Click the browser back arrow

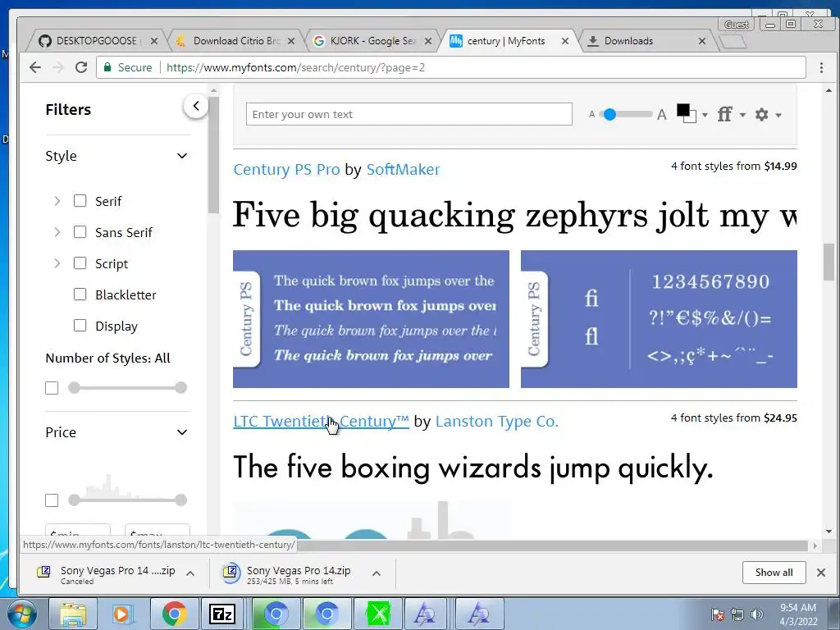point(35,67)
